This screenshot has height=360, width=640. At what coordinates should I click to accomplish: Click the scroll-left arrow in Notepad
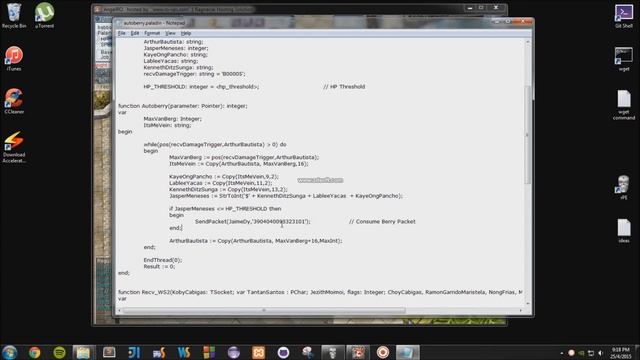tap(120, 311)
